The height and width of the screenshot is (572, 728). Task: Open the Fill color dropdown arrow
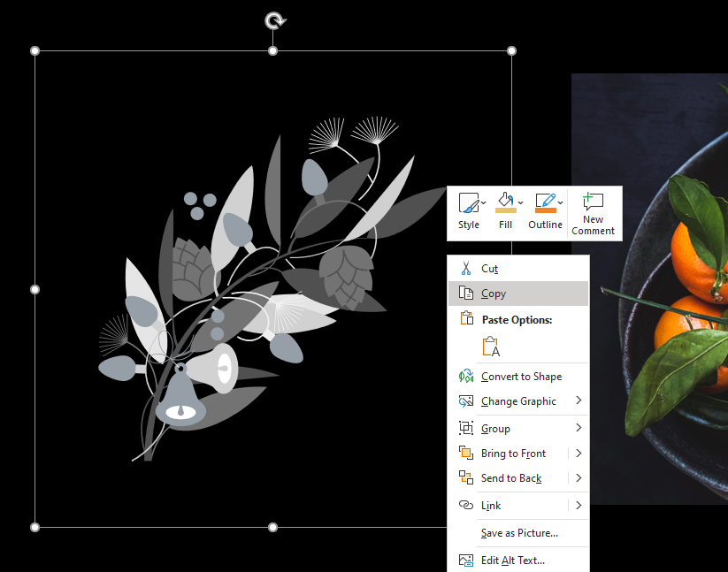[520, 202]
